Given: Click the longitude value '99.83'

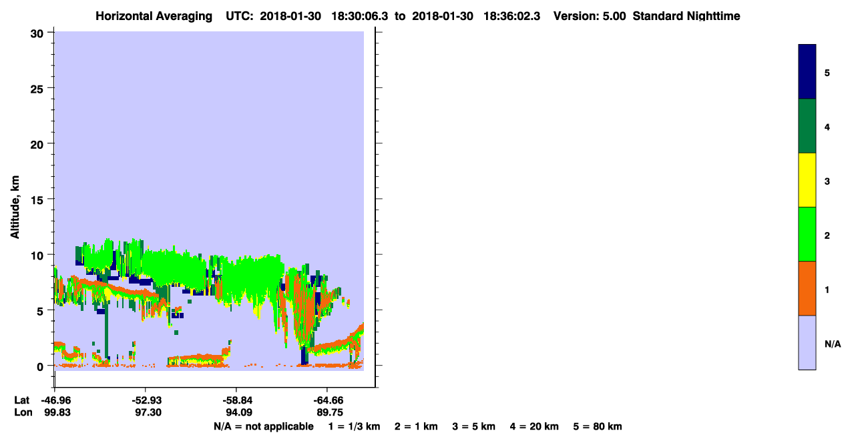Looking at the screenshot, I should pyautogui.click(x=56, y=412).
